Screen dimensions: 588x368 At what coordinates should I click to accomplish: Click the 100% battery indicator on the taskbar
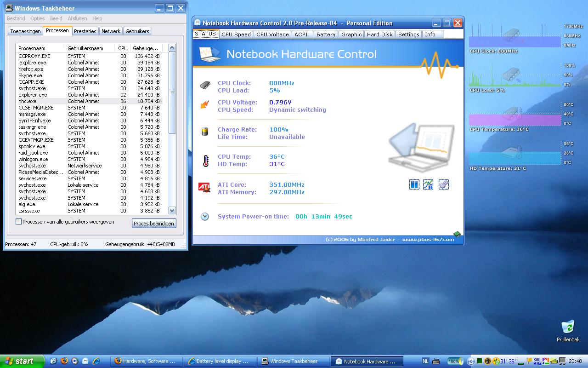coord(455,361)
